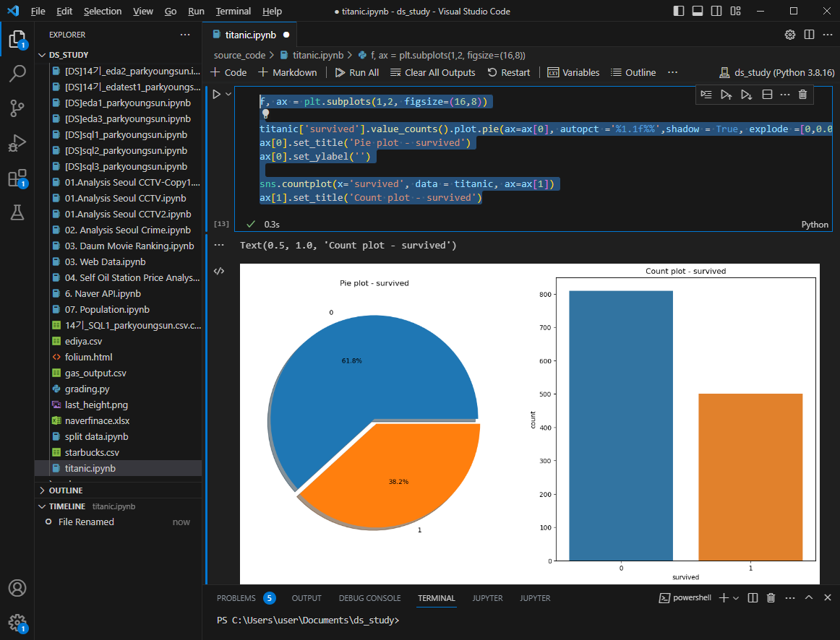Screen dimensions: 840x640
Task: Open more cell actions ellipsis
Action: tap(785, 95)
